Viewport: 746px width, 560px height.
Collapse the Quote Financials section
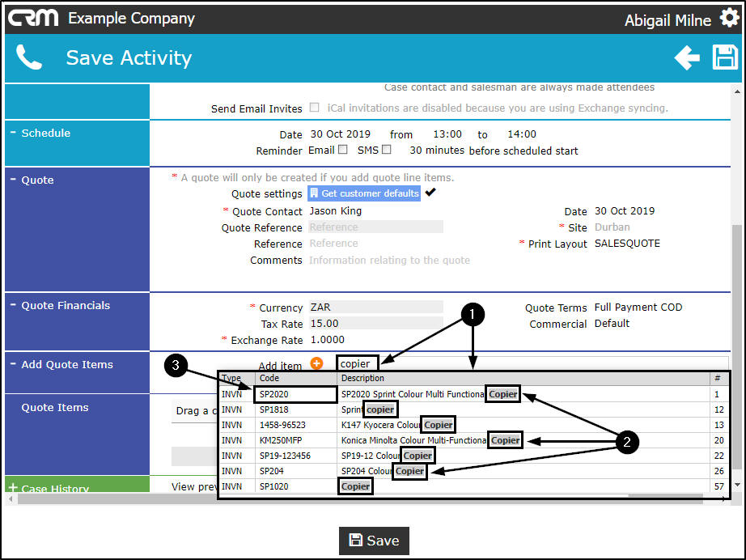[13, 304]
